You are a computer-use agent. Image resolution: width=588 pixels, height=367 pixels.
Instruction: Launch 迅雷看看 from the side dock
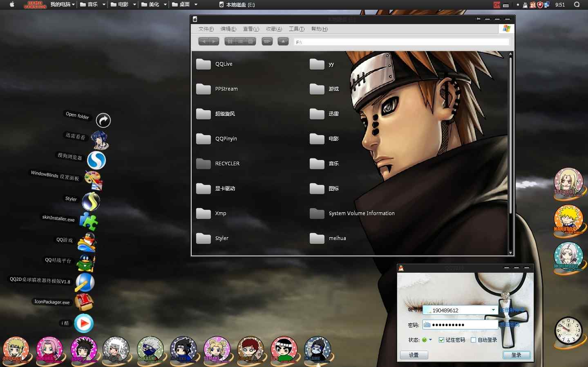100,140
